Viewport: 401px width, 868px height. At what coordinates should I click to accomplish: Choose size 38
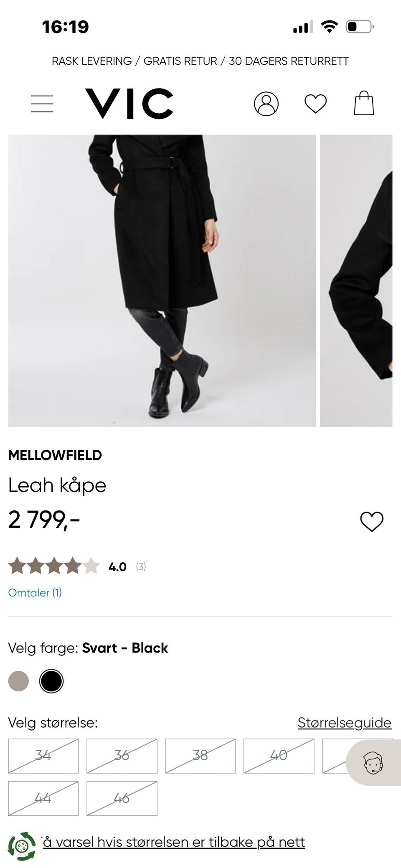(200, 756)
